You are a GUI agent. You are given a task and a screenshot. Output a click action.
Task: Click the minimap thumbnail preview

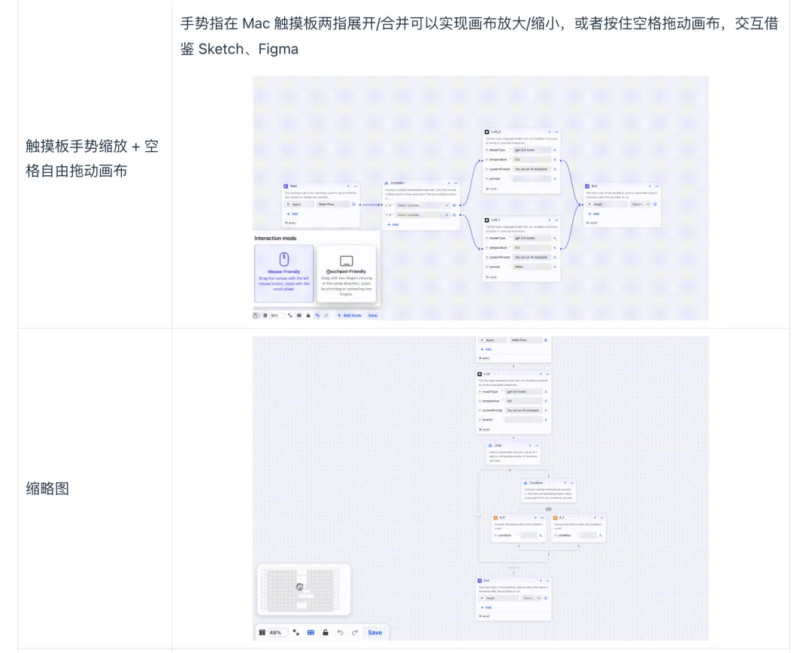click(304, 590)
